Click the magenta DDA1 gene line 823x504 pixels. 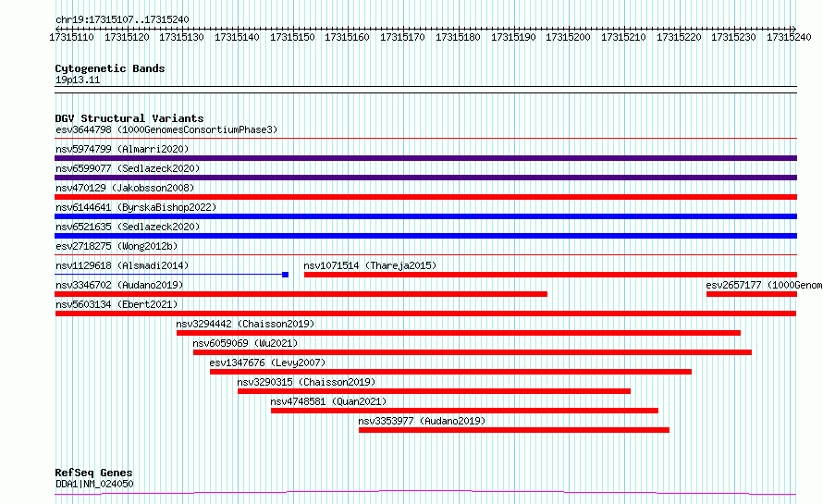pyautogui.click(x=425, y=493)
